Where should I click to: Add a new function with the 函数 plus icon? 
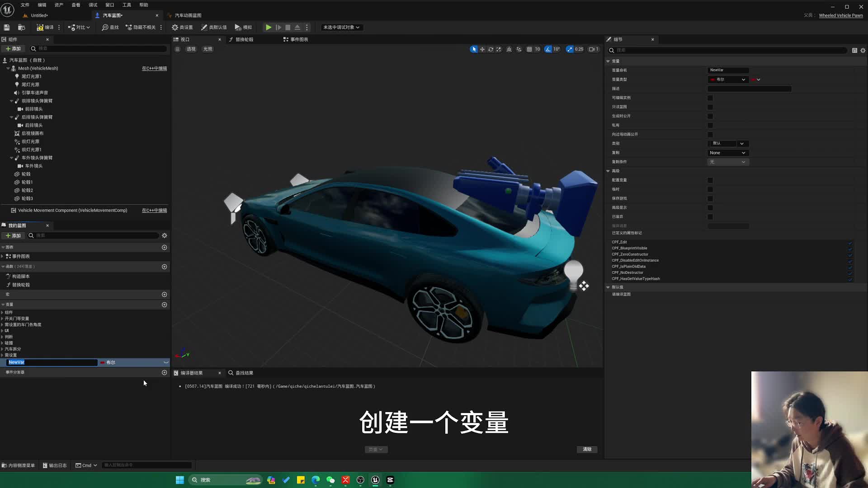click(165, 267)
